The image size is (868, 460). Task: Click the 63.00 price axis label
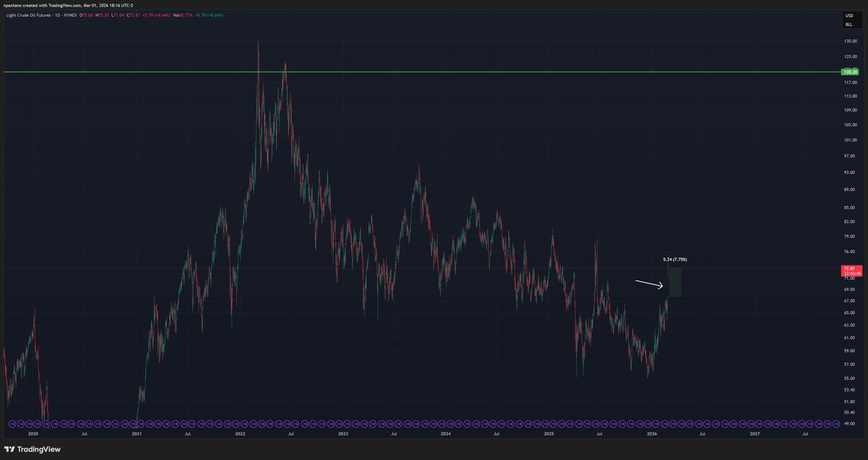849,325
